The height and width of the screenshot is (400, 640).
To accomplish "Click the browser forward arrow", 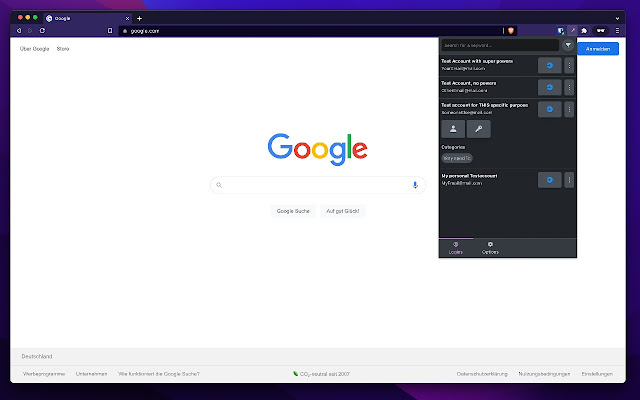I will 30,31.
